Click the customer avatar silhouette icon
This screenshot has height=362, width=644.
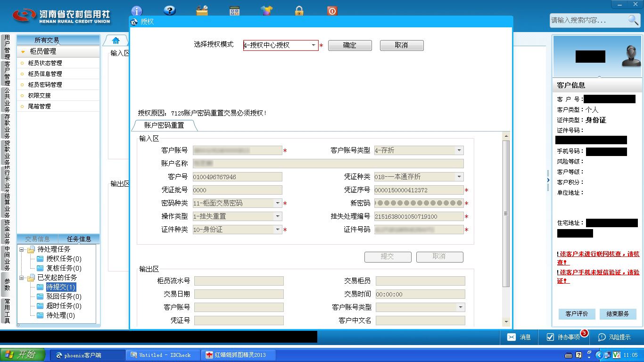[x=631, y=56]
